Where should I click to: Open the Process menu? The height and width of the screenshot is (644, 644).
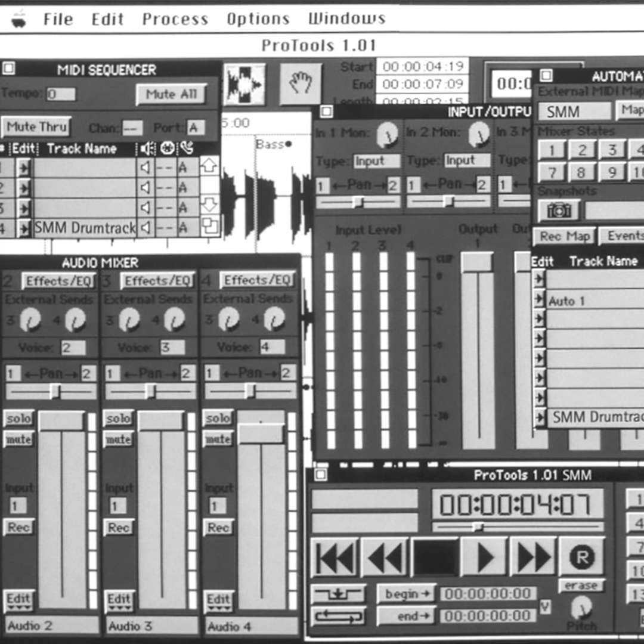tap(175, 19)
